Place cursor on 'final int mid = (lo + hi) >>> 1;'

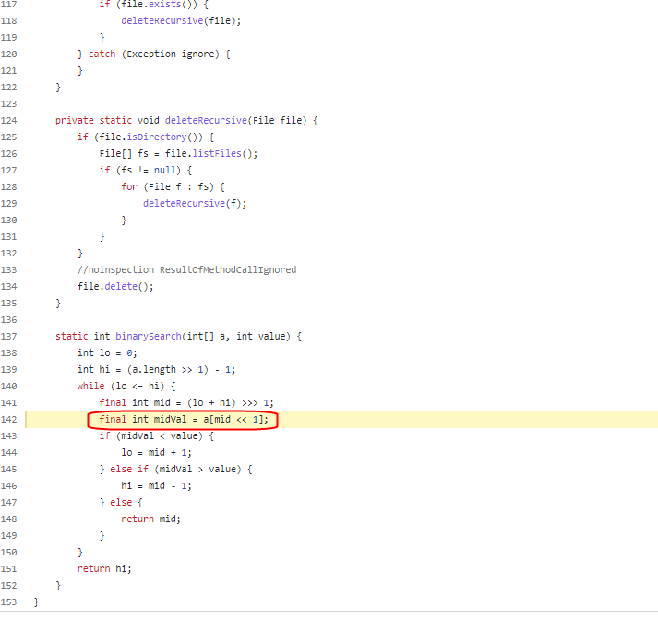click(186, 403)
